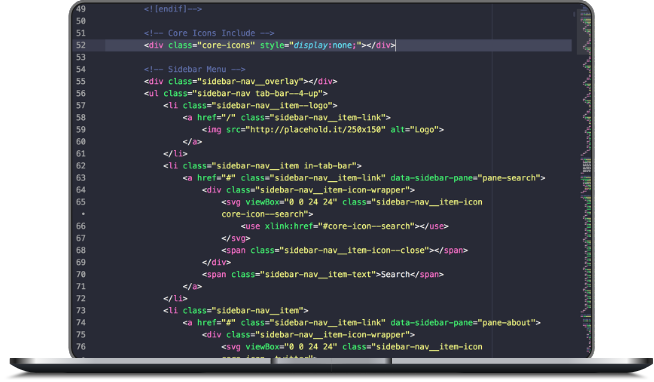This screenshot has width=654, height=382.
Task: Click the '<![endif]-->' text on line 49
Action: point(173,9)
